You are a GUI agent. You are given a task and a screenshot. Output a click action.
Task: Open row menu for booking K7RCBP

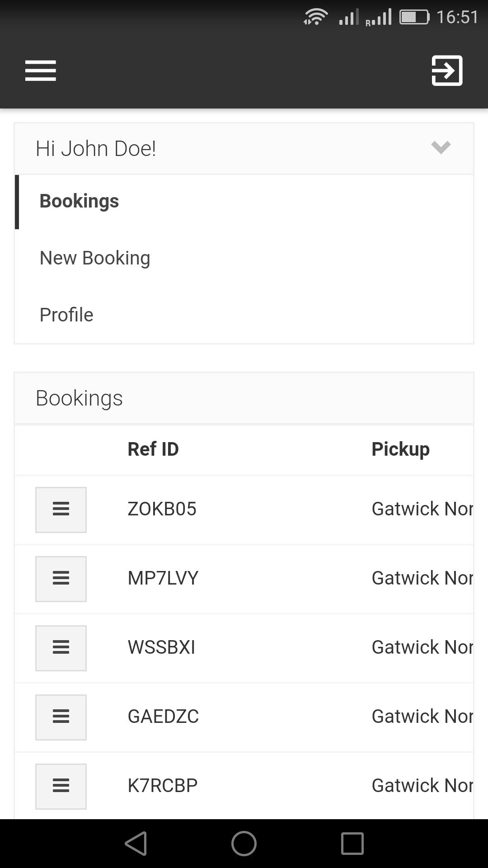coord(61,786)
